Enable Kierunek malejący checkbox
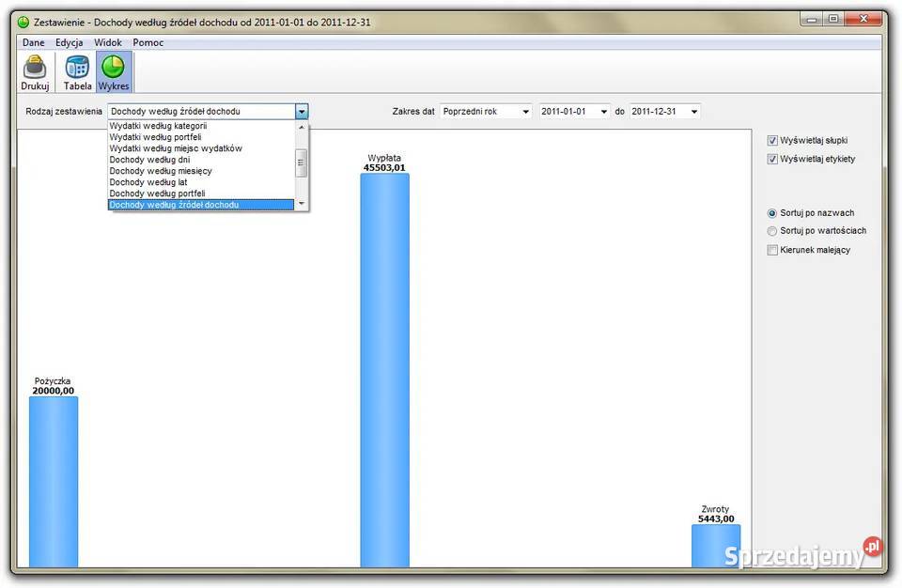 point(772,251)
